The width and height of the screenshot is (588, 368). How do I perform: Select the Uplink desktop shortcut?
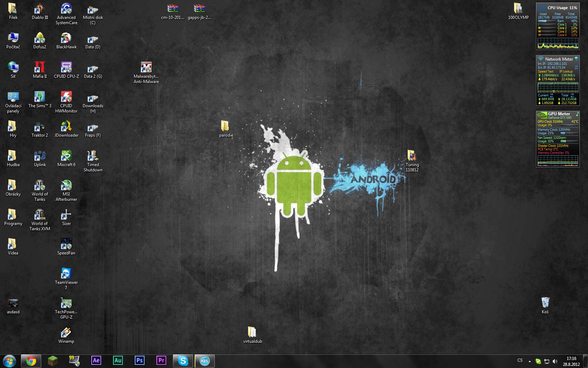[40, 158]
